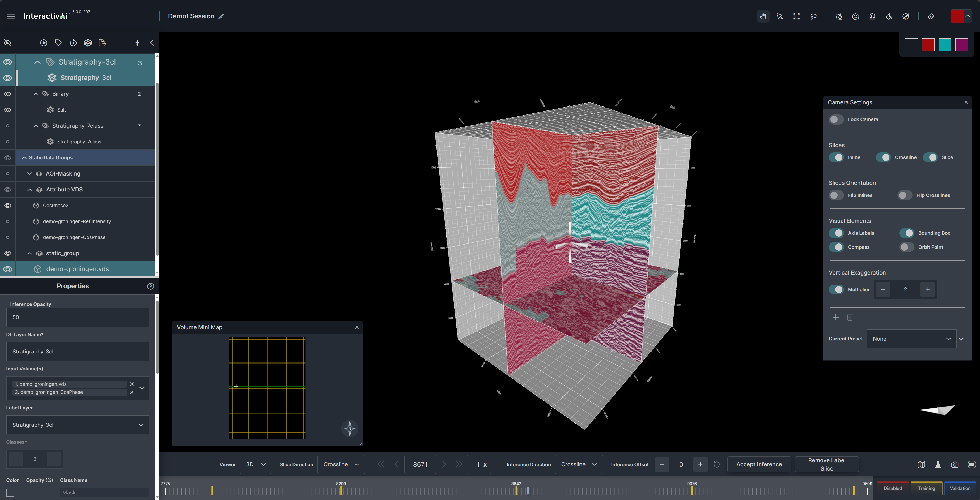Toggle the Crossline slices switch
This screenshot has height=500, width=980.
(x=883, y=157)
